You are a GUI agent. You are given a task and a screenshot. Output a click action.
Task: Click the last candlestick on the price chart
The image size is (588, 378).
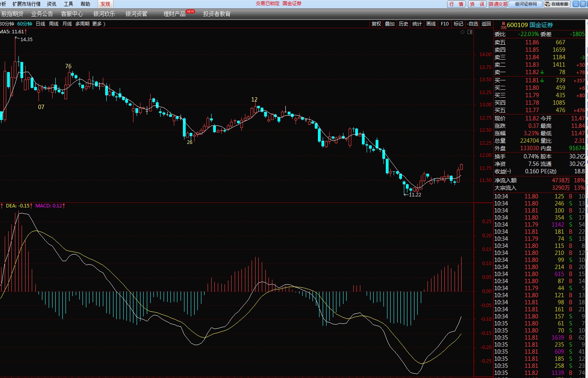tap(461, 167)
